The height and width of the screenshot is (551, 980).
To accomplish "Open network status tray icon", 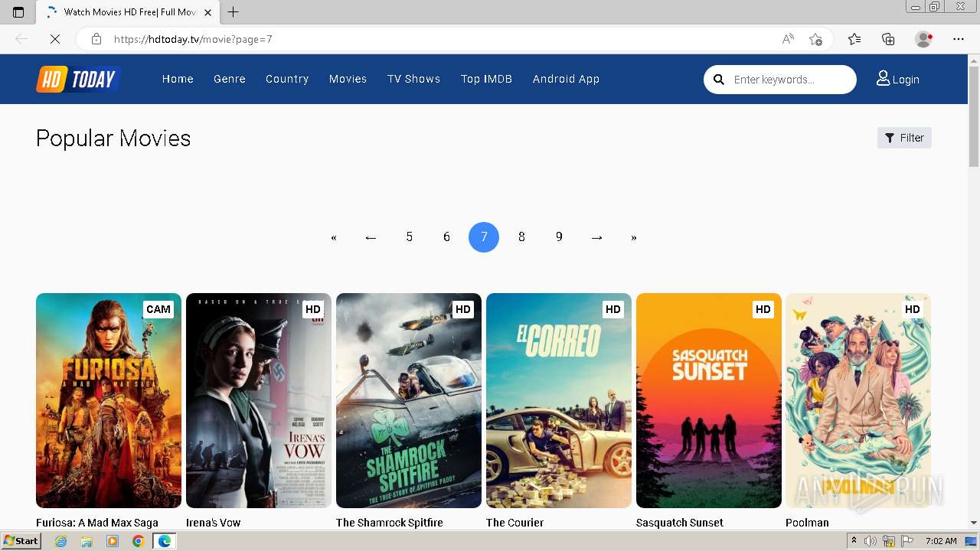I will click(x=889, y=541).
